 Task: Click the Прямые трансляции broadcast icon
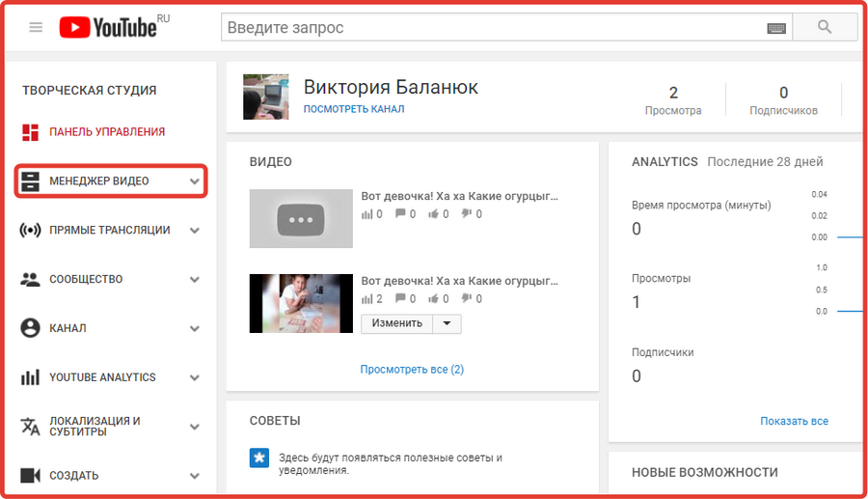[x=30, y=230]
